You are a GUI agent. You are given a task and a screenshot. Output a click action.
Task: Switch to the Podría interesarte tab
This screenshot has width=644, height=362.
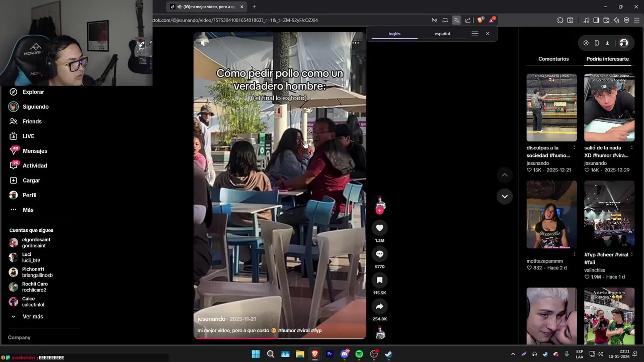(607, 59)
